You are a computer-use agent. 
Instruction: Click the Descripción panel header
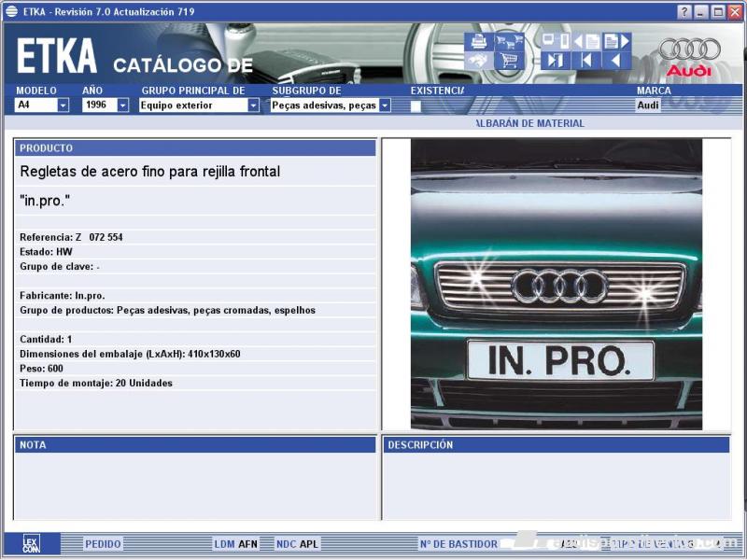(557, 445)
